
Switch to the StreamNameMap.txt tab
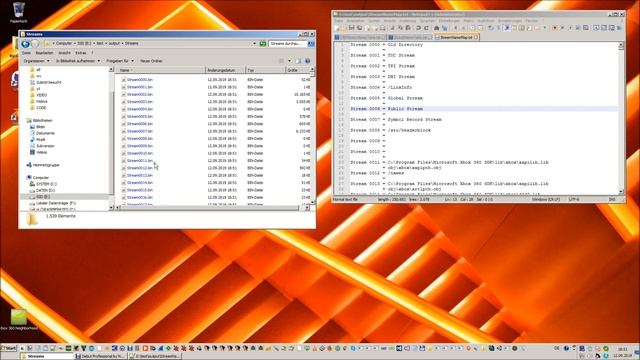[x=456, y=37]
